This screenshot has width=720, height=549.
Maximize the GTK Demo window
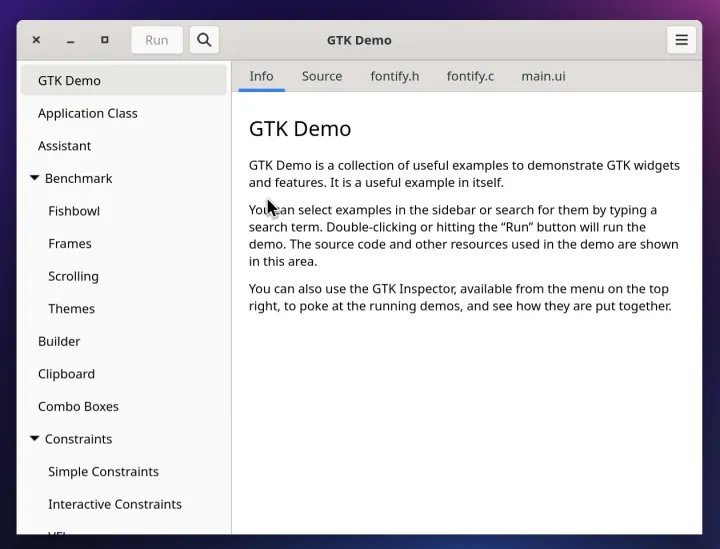click(x=105, y=40)
